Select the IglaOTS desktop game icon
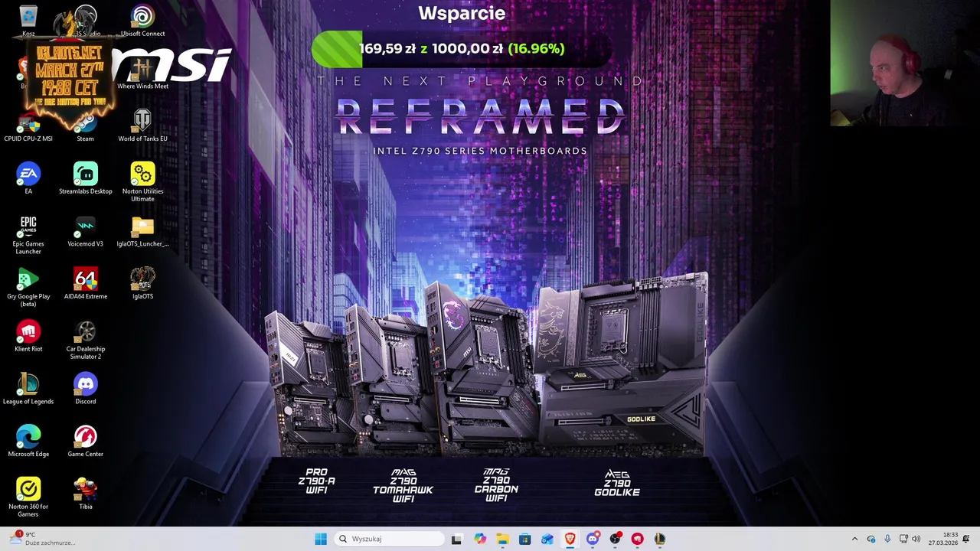 click(142, 284)
